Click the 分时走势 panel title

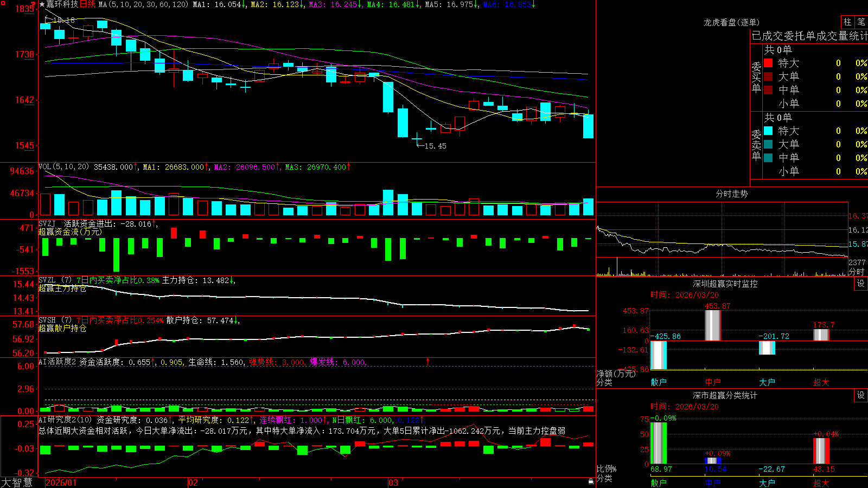pyautogui.click(x=731, y=194)
